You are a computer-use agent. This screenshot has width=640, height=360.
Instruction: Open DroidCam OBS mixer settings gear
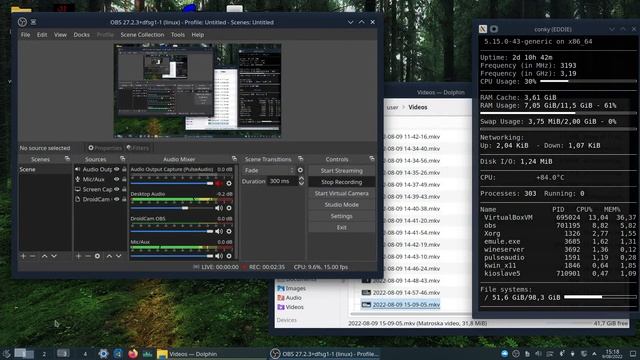click(x=229, y=231)
